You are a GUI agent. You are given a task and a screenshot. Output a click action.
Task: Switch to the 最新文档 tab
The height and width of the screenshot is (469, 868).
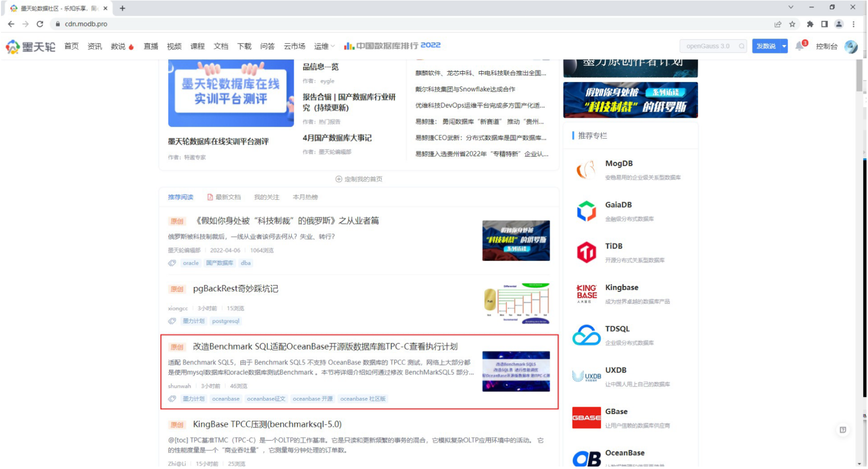(x=224, y=197)
